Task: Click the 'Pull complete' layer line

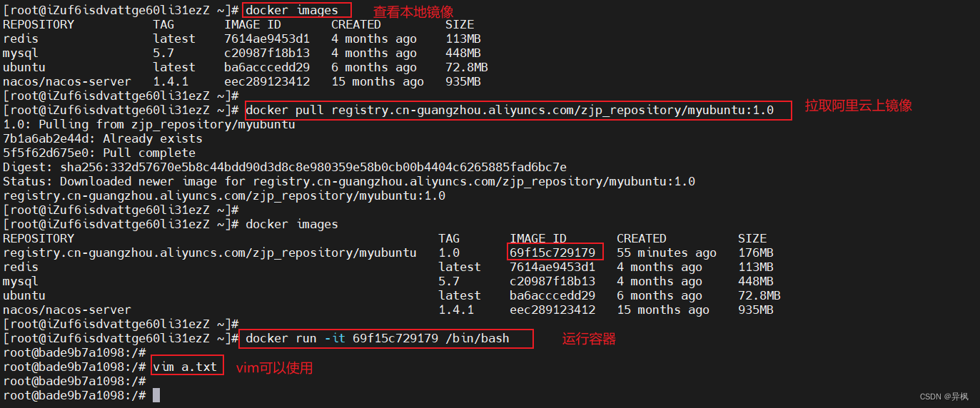Action: (99, 153)
